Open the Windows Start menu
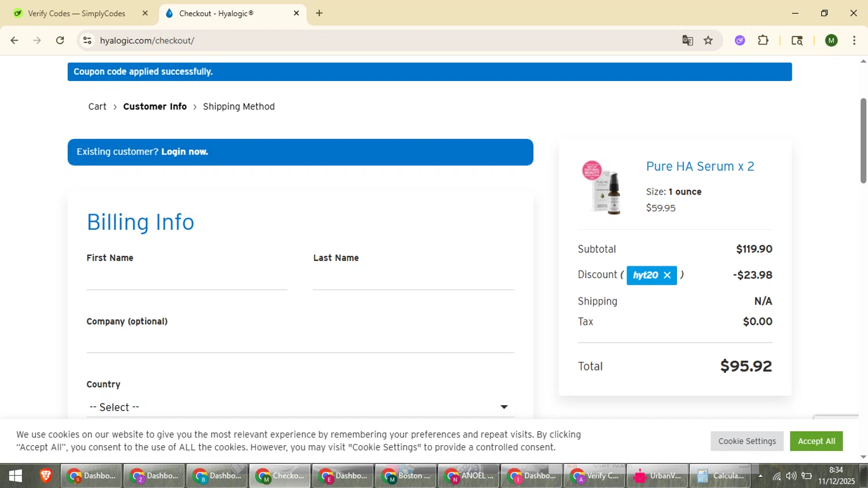Viewport: 868px width, 488px height. (16, 476)
